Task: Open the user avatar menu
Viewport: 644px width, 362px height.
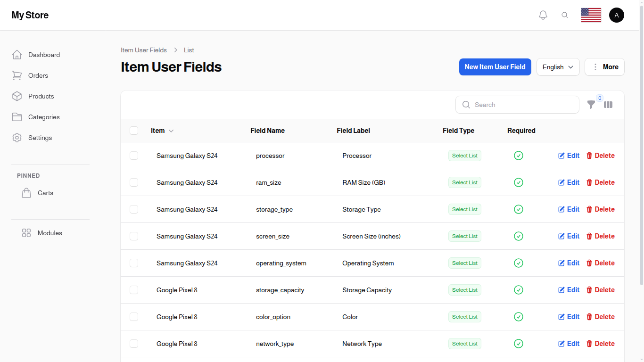Action: click(x=617, y=15)
